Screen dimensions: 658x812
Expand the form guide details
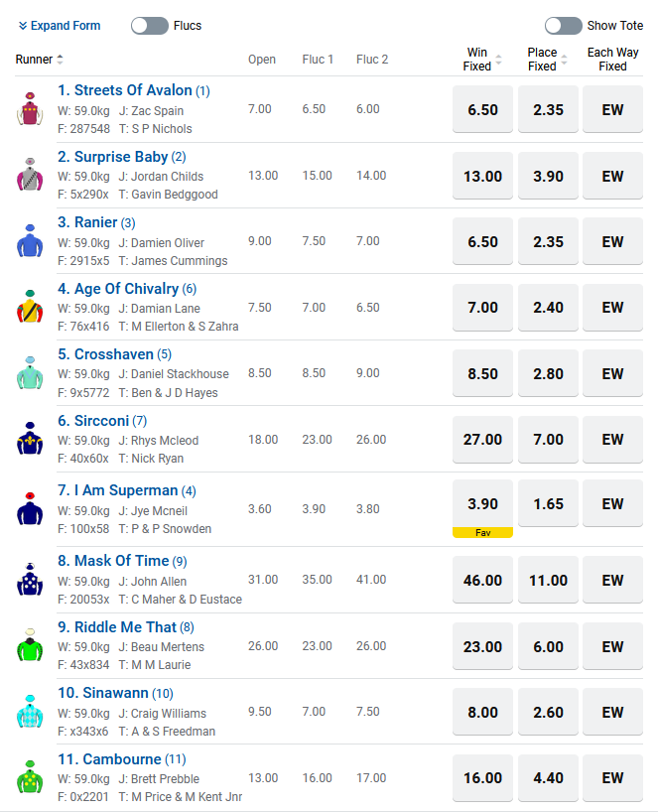click(x=60, y=26)
